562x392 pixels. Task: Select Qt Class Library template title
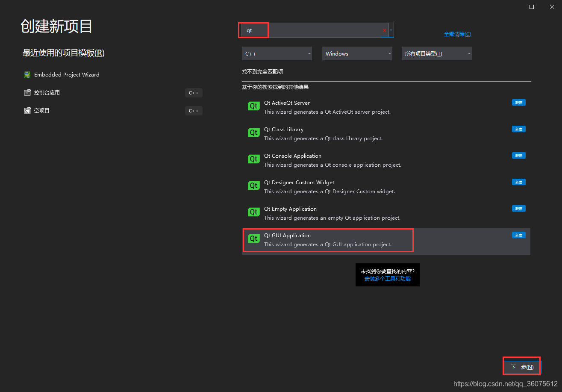[284, 130]
